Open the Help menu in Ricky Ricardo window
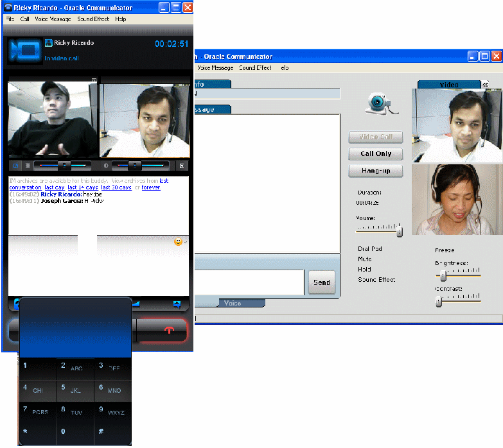The width and height of the screenshot is (503, 448). [121, 19]
